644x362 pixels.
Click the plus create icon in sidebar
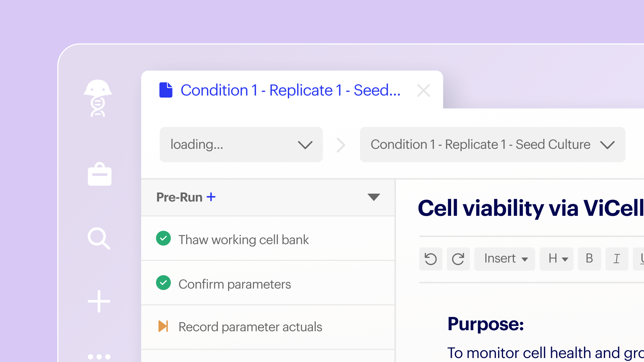pyautogui.click(x=99, y=301)
